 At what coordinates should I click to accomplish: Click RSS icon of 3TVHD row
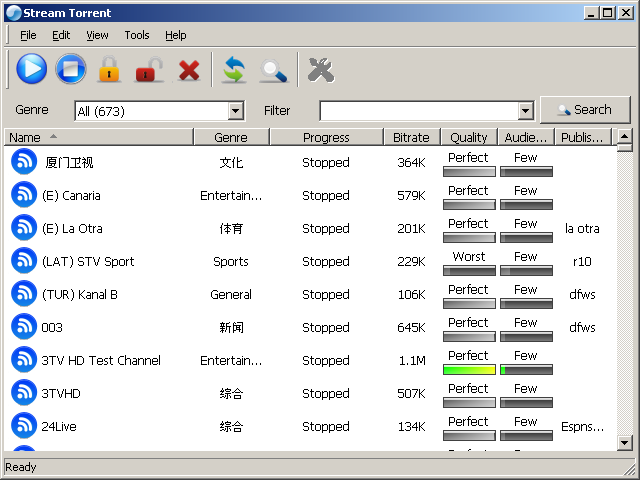[x=24, y=393]
